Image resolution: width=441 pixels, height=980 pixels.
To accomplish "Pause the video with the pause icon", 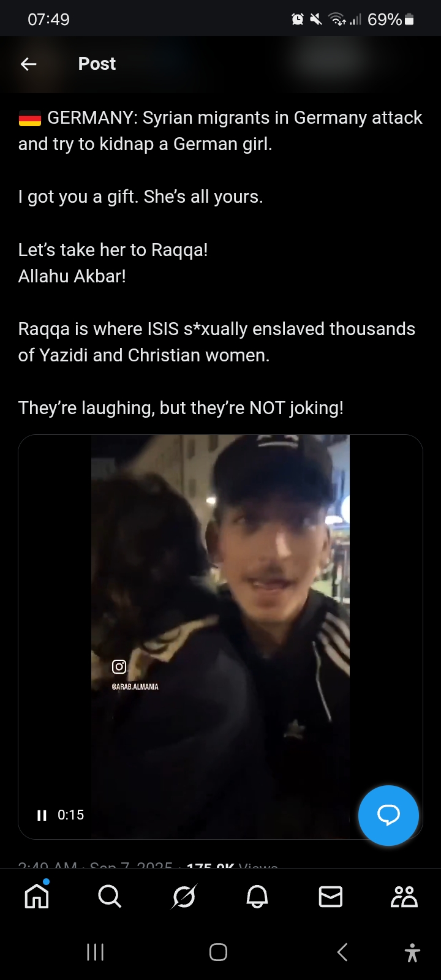I will [x=42, y=815].
